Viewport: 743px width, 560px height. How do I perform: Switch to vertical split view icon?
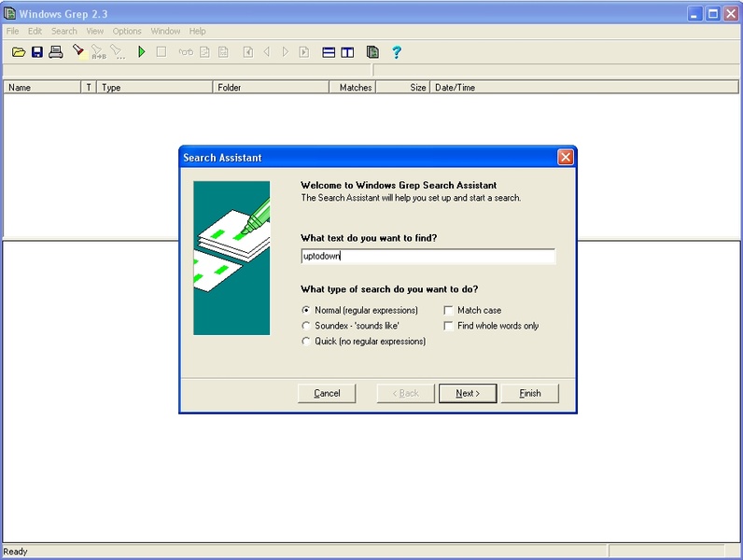click(347, 52)
